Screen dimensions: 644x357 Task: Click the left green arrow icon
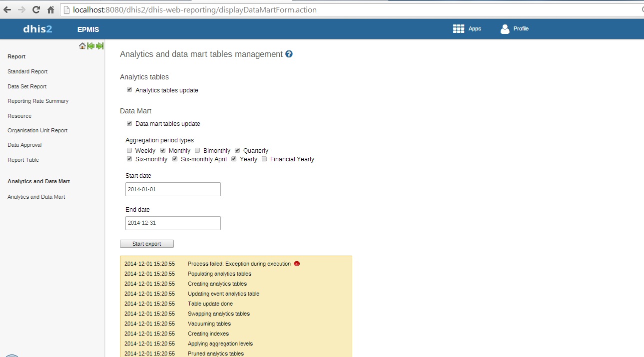(91, 46)
